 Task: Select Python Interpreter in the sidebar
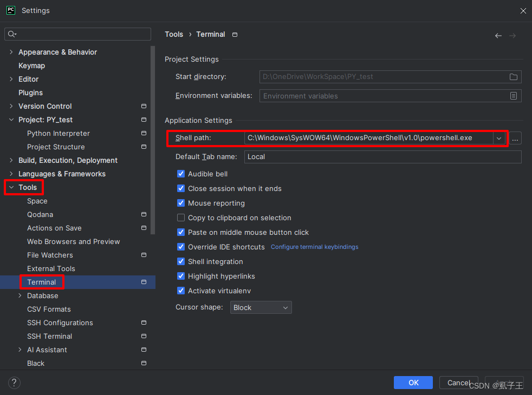[x=58, y=133]
